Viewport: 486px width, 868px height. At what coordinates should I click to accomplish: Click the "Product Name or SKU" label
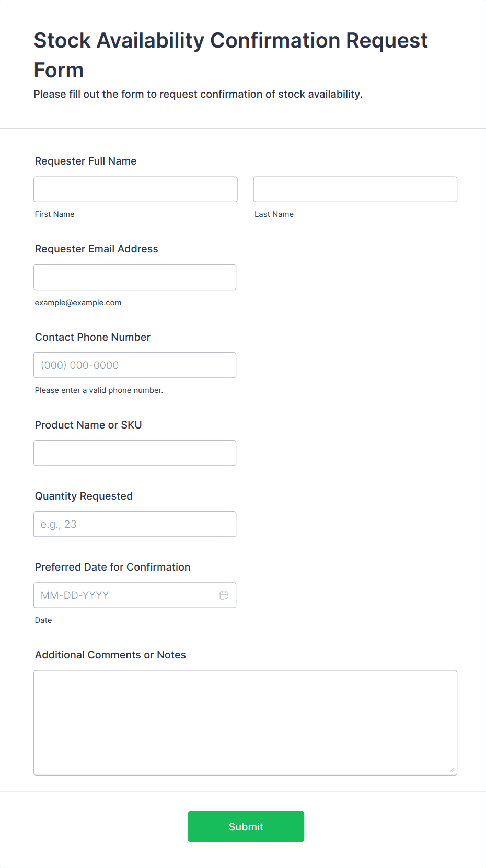coord(88,425)
